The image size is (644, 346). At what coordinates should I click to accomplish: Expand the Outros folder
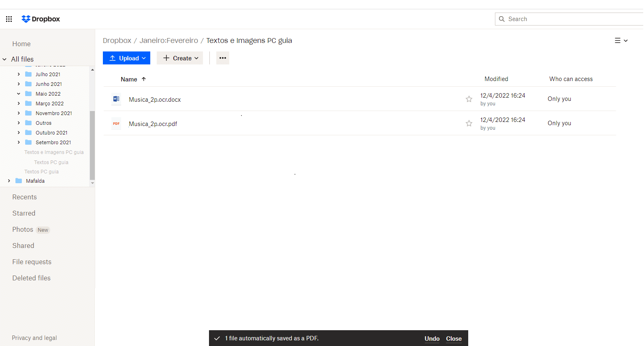point(19,123)
